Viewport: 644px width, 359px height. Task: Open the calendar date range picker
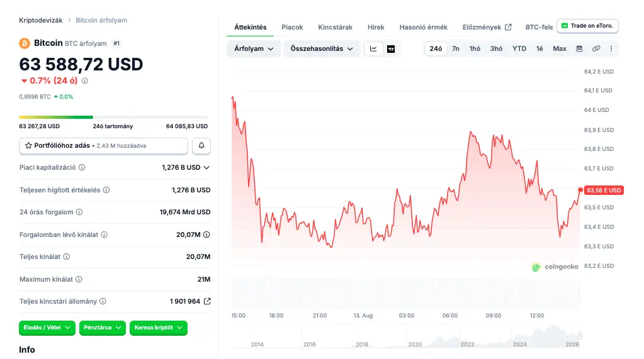pos(579,49)
